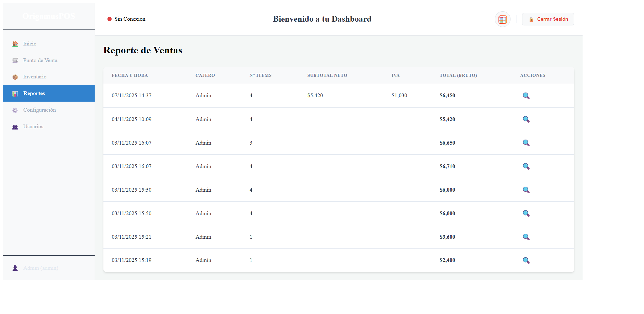Click the Sin Conexión status indicator
Viewport: 644px width, 314px height.
point(126,19)
